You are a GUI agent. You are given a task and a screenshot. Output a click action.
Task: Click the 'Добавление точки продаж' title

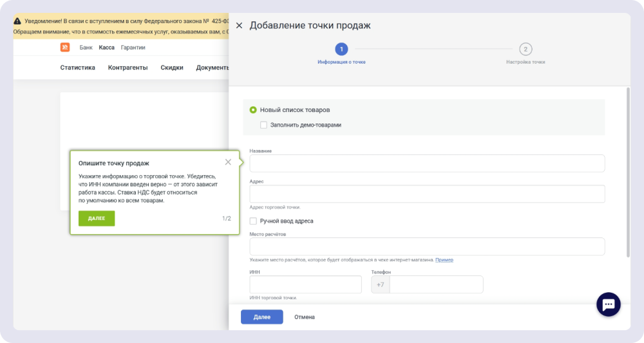point(310,26)
